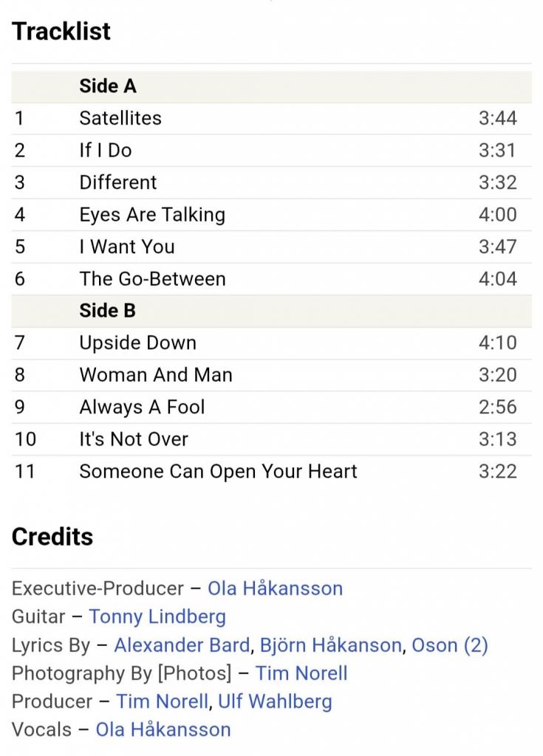Image resolution: width=543 pixels, height=756 pixels.
Task: Open Tim Norell link in Photography credit
Action: (301, 673)
